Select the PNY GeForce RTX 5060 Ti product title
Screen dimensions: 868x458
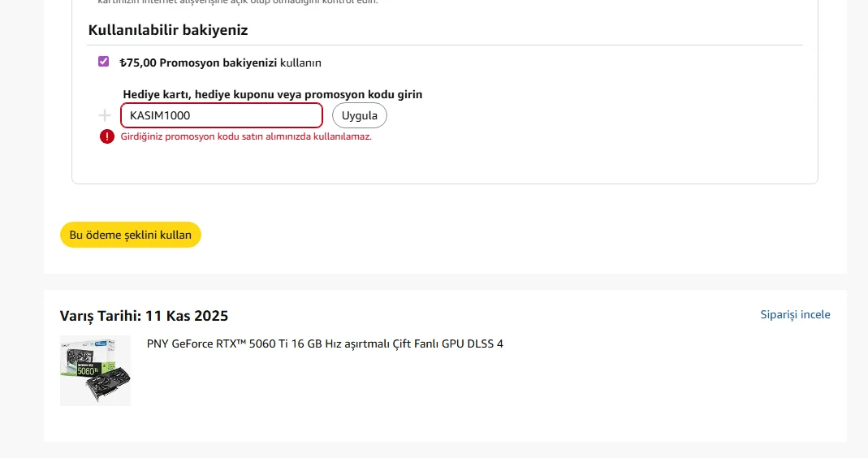[x=325, y=344]
